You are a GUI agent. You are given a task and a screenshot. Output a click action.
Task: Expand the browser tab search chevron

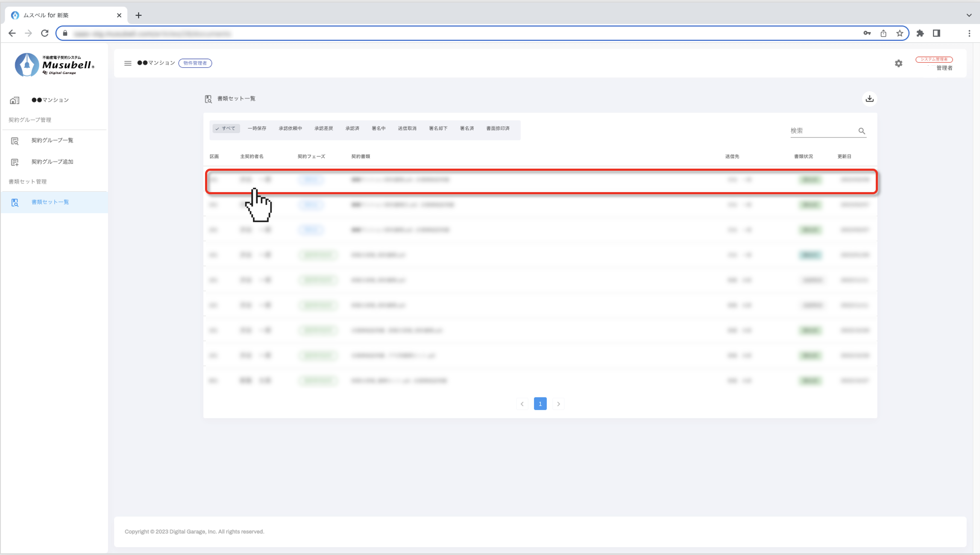coord(968,15)
